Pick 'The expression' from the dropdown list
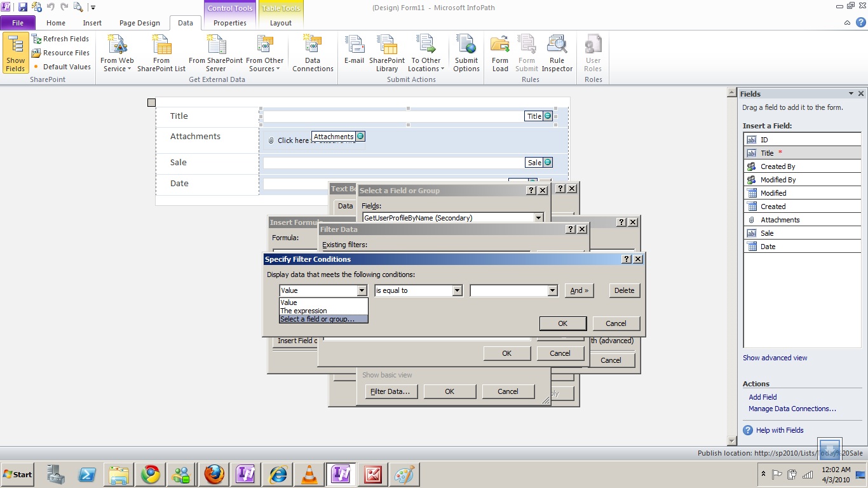 point(304,311)
